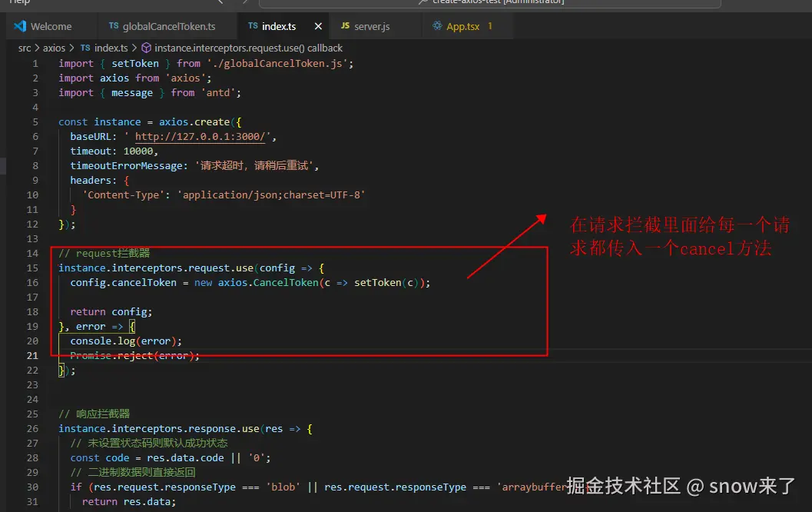Click 'antd' string on line 3
The image size is (812, 512).
(218, 93)
